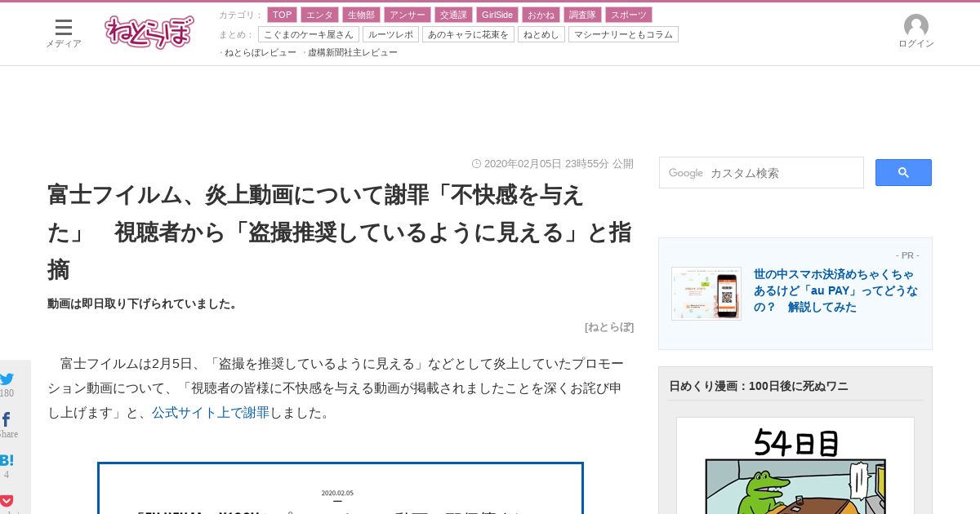Open au PAY PR article link

(835, 290)
